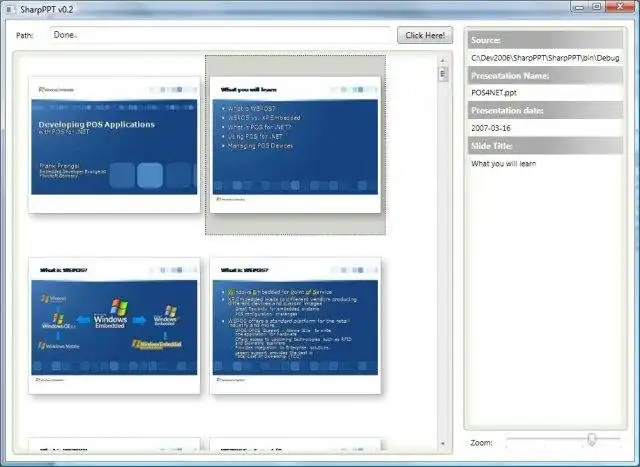Click the source path 'C:\Dev2006\SharpPPT' text
The width and height of the screenshot is (640, 467).
(545, 58)
